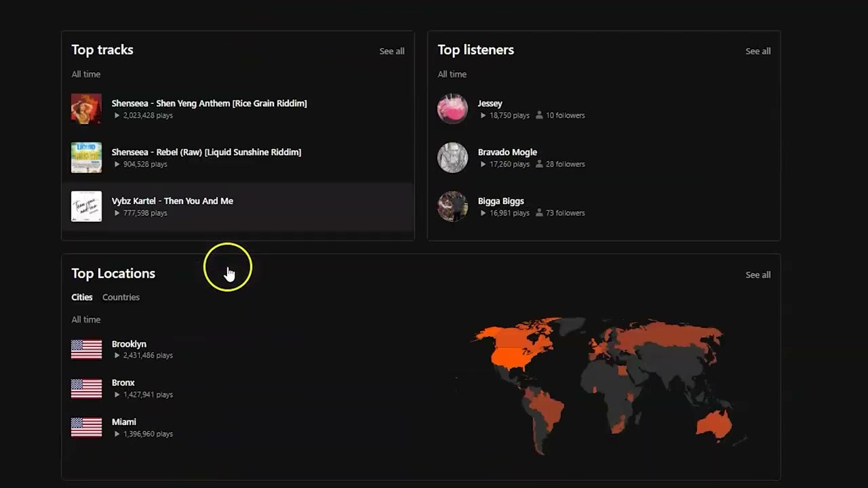
Task: Click the Top tracks heading
Action: (x=102, y=50)
